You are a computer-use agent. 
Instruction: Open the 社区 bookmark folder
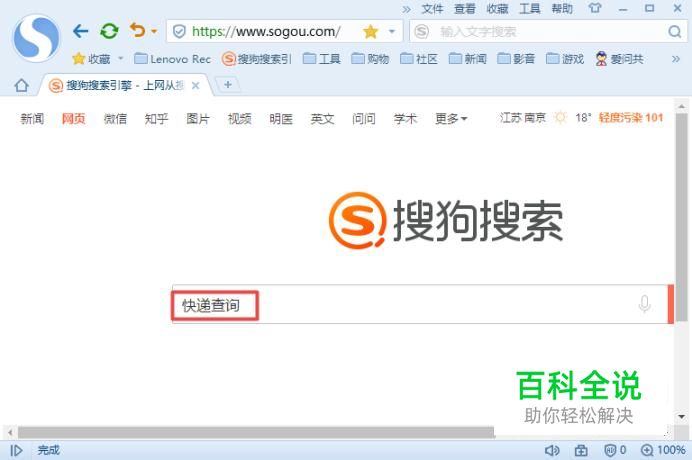click(x=419, y=59)
